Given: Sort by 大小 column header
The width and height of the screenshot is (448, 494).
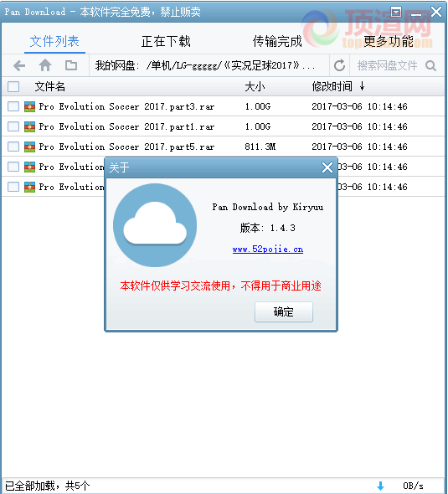Looking at the screenshot, I should [255, 86].
